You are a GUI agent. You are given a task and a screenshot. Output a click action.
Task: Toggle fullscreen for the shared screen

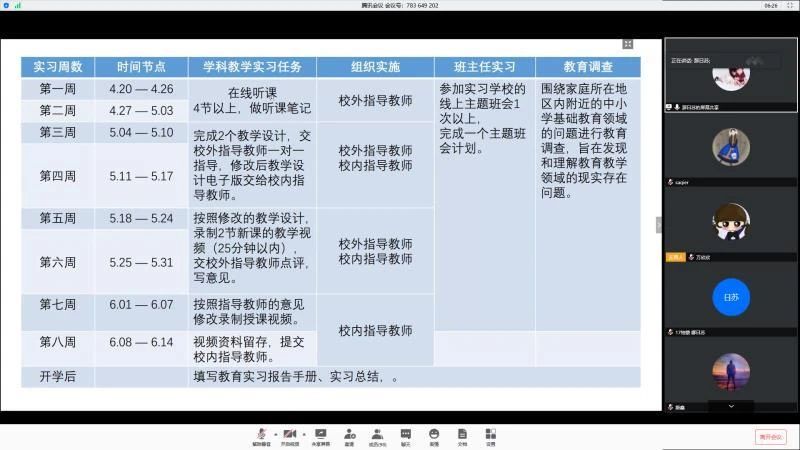[x=628, y=44]
